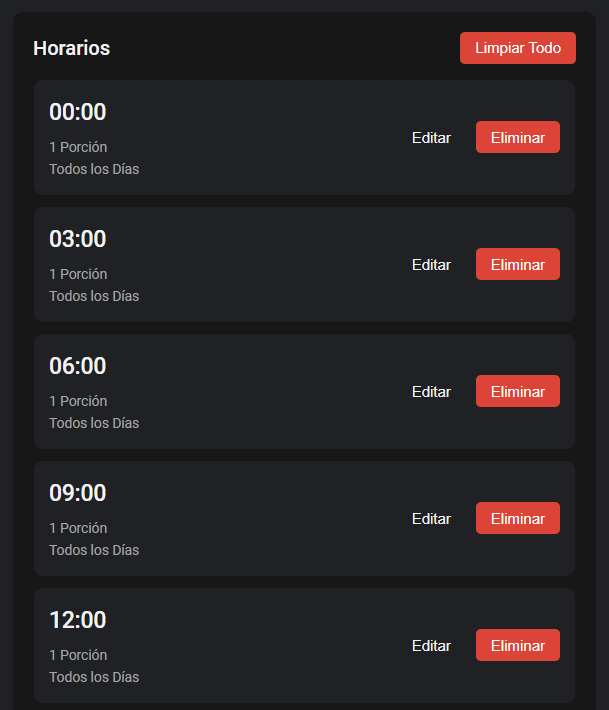
Task: Select the 00:00 time heading
Action: (x=78, y=112)
